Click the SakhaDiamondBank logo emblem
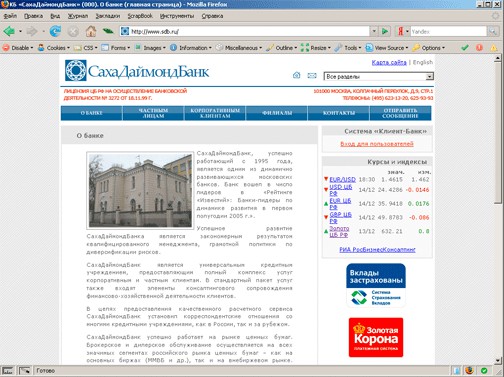The image size is (504, 377). pyautogui.click(x=76, y=70)
